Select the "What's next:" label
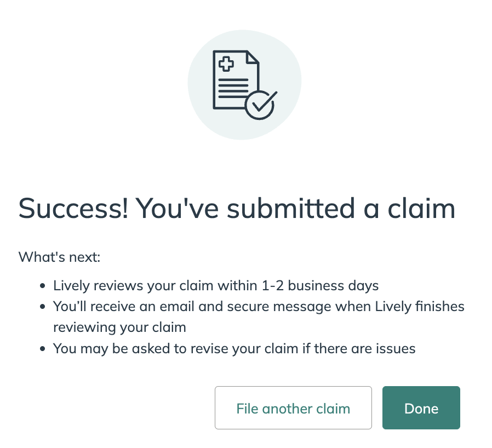This screenshot has height=448, width=492. [x=59, y=257]
